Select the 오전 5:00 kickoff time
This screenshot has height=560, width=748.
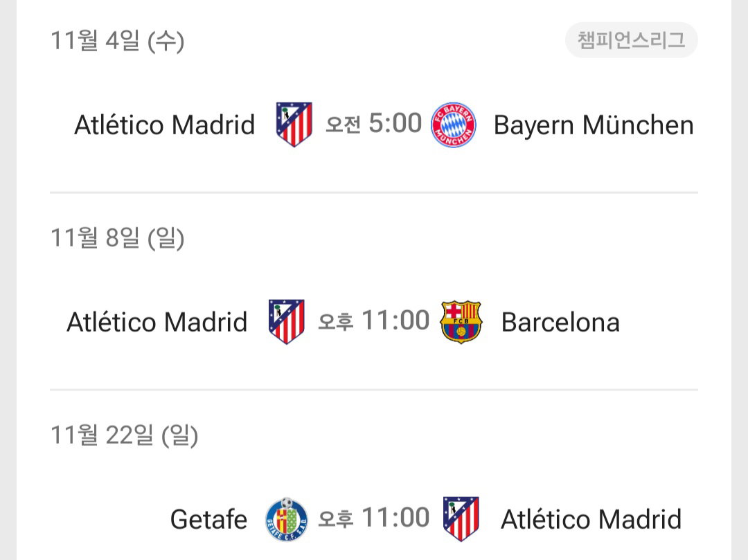(x=373, y=123)
